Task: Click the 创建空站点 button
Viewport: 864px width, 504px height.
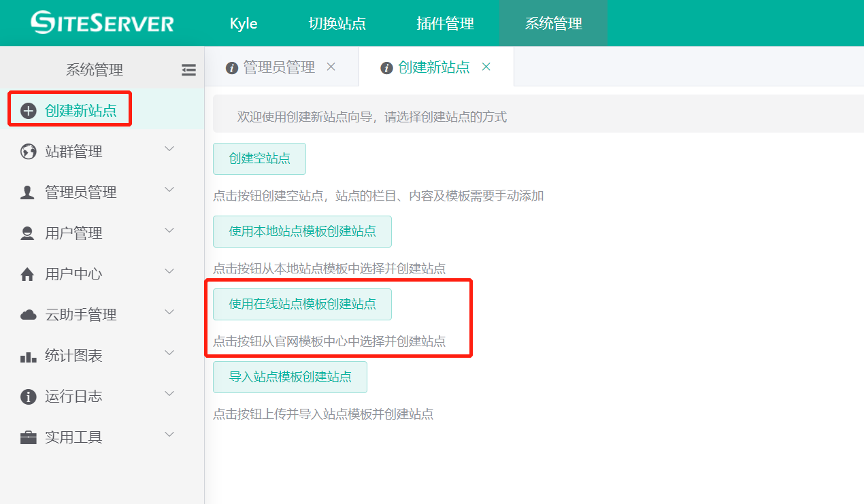Action: (x=259, y=158)
